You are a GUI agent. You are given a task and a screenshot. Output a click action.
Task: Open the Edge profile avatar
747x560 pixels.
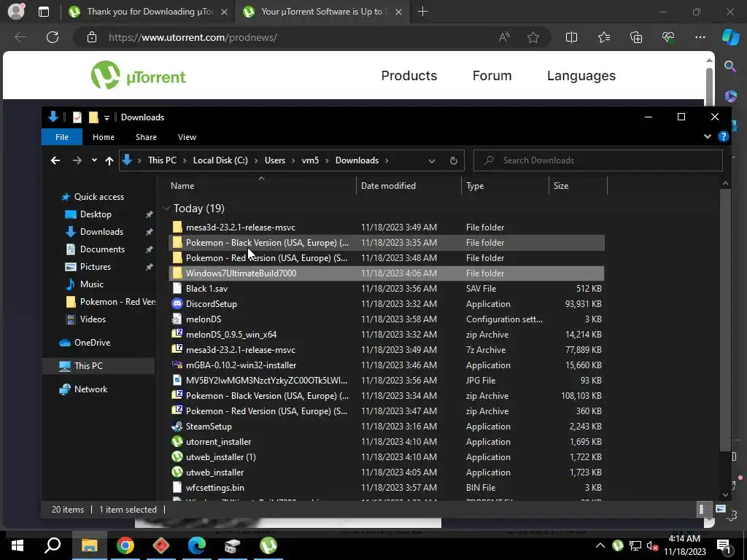click(x=16, y=12)
